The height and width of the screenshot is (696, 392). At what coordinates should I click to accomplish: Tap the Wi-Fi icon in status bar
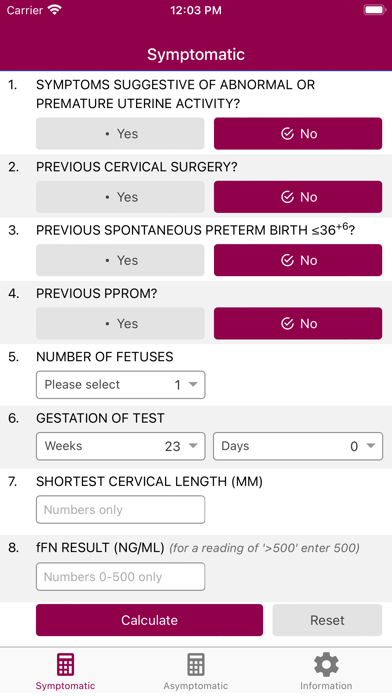55,10
